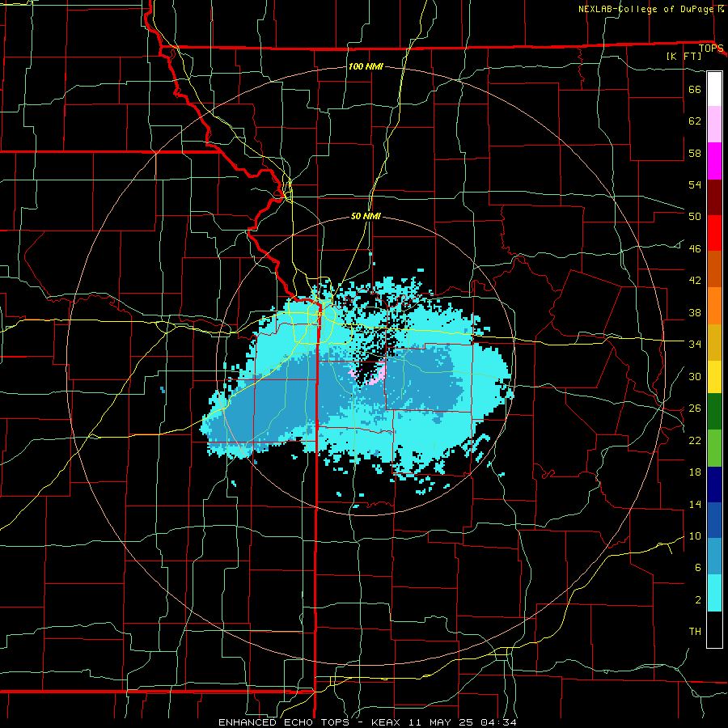This screenshot has height=728, width=728.
Task: Click the medium blue legend swatch near 10
Action: click(x=714, y=520)
